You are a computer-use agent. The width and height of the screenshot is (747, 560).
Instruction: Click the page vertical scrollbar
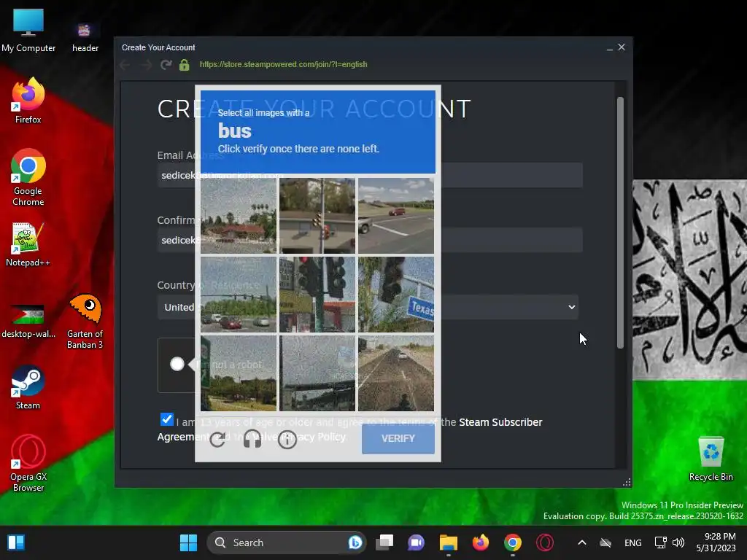pos(620,223)
